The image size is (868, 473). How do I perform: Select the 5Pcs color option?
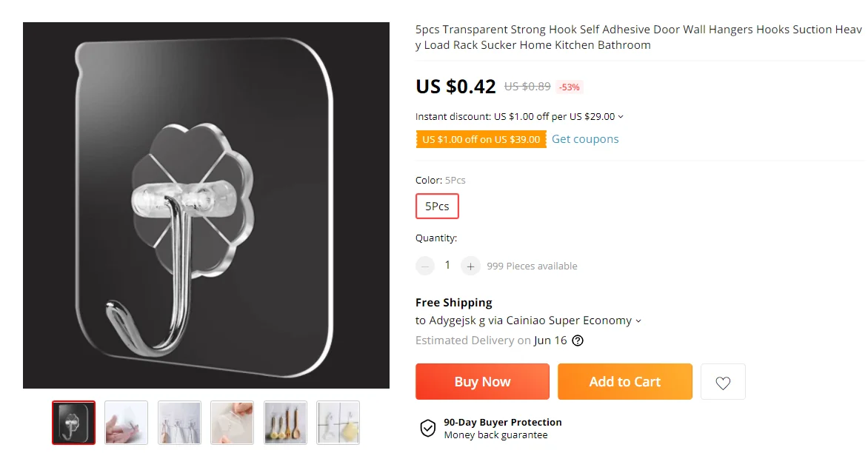pos(437,207)
